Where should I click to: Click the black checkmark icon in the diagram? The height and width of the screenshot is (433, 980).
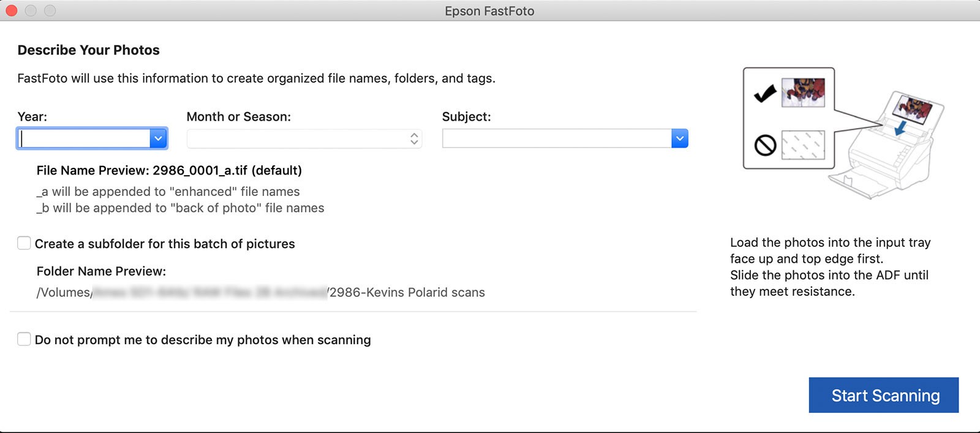tap(764, 94)
